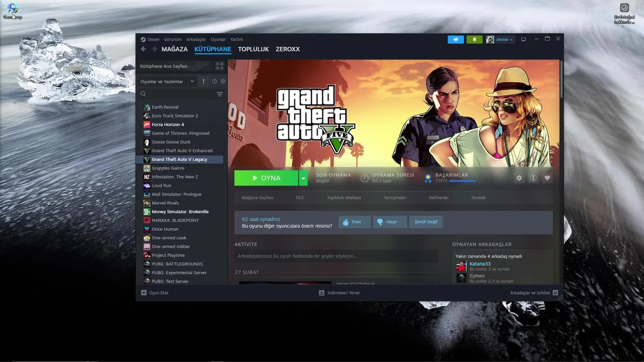This screenshot has height=362, width=644.
Task: Switch to the MAĞAZA tab
Action: [x=175, y=49]
